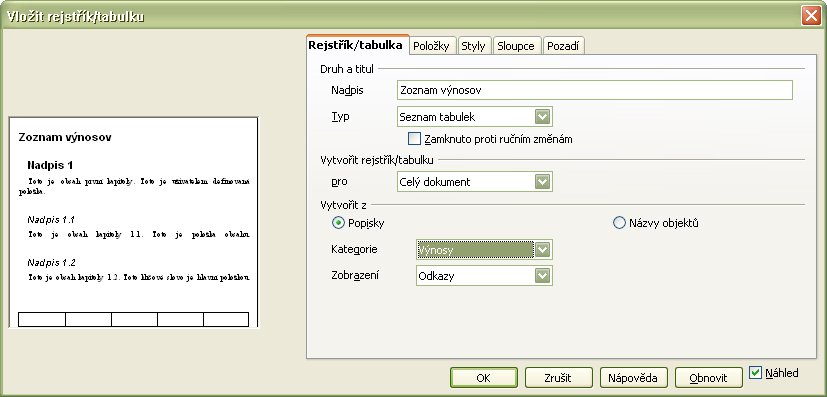Screen dimensions: 827x397
Task: Open help via Nápověda button
Action: click(633, 377)
